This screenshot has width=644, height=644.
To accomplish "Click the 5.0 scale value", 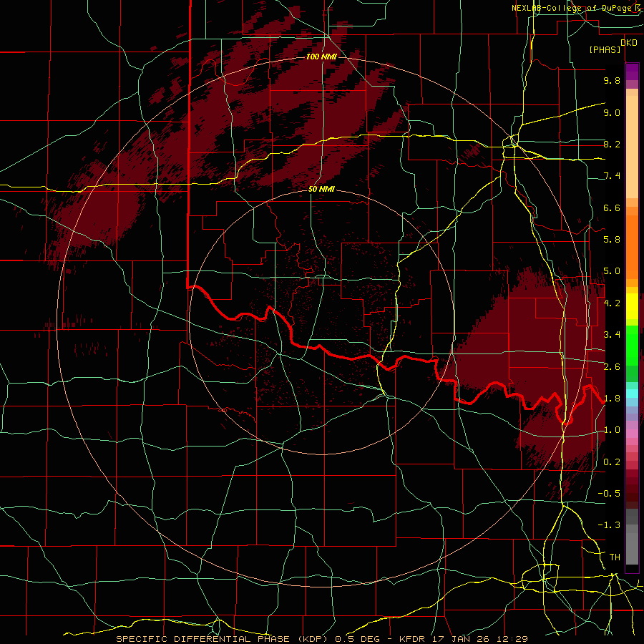I will 612,271.
